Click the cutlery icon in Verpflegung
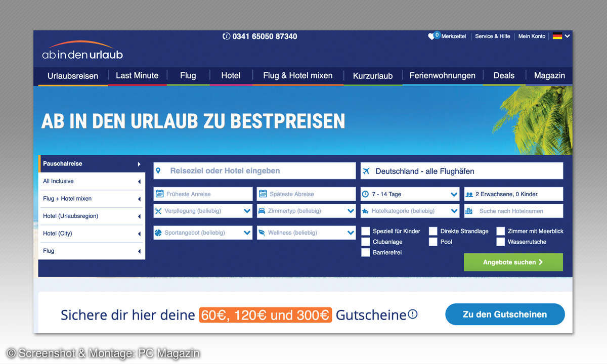Viewport: 607px width, 364px height. click(159, 211)
